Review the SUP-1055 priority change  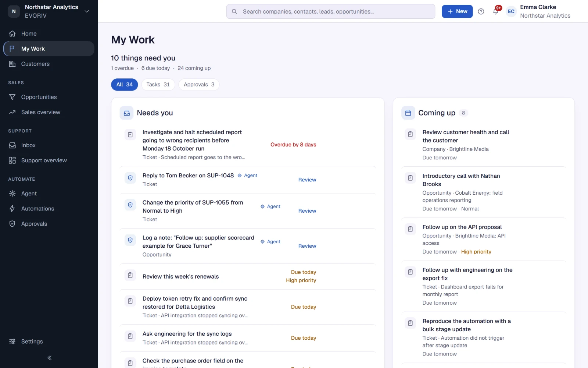tap(307, 211)
